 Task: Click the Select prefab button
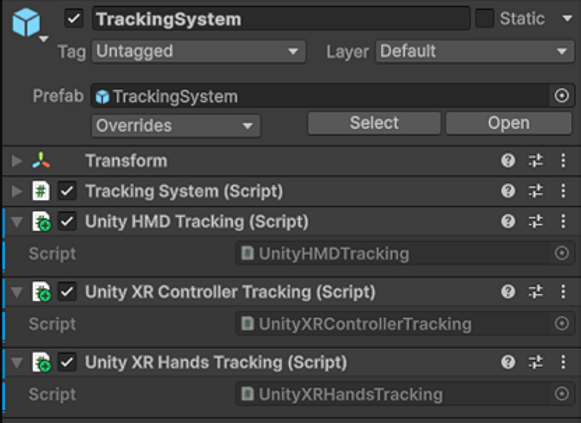(374, 123)
